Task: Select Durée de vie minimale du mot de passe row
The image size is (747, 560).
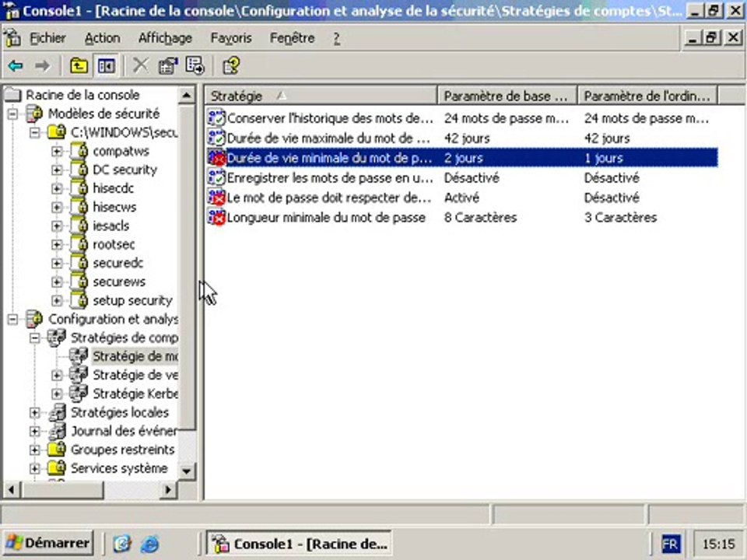Action: [462, 158]
